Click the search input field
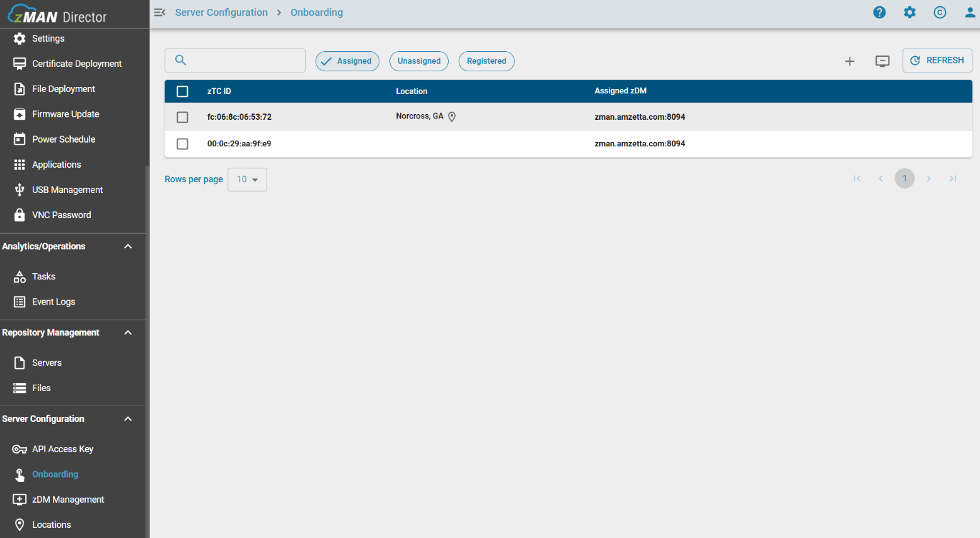Screen dimensions: 980x538 tap(243, 61)
